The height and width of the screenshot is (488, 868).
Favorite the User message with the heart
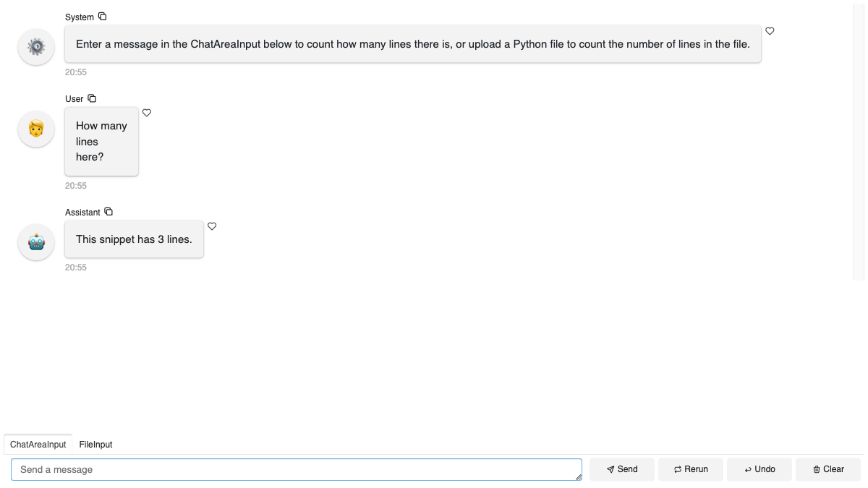(147, 113)
